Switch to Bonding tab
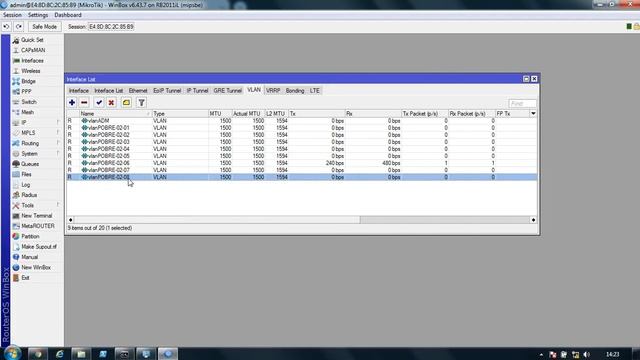 point(295,91)
